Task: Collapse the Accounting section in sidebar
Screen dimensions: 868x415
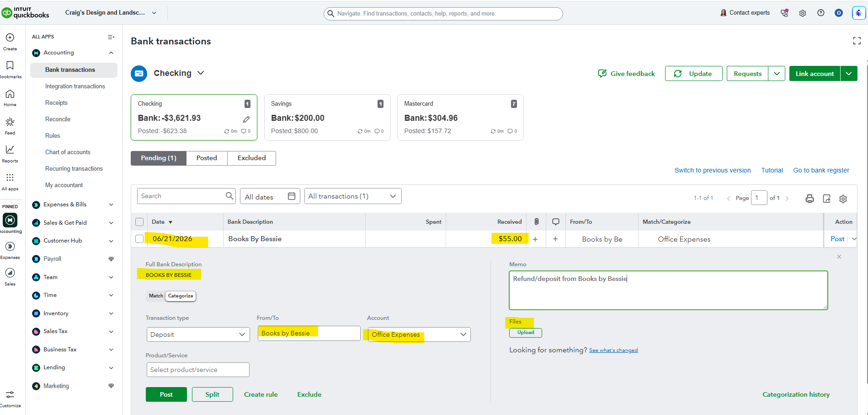Action: click(x=111, y=53)
